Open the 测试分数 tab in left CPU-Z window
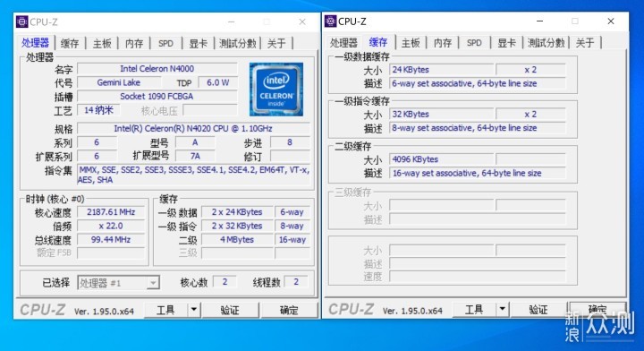The image size is (644, 351). (x=237, y=43)
